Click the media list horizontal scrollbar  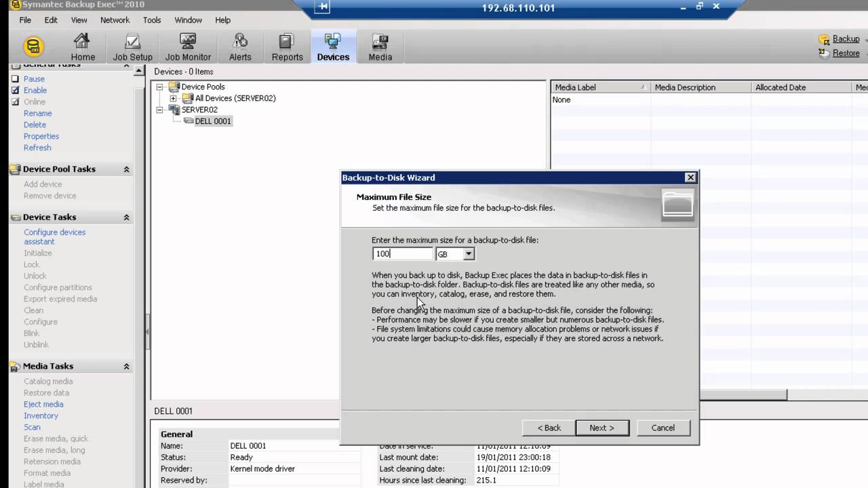click(743, 394)
